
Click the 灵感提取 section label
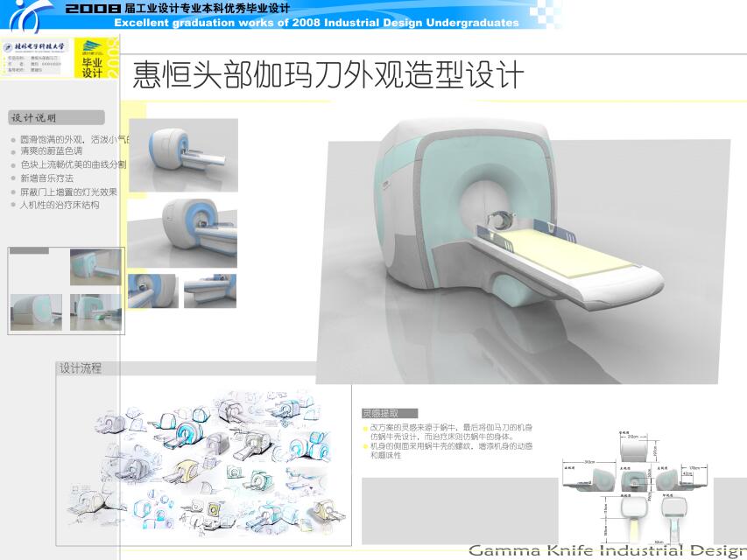click(390, 413)
